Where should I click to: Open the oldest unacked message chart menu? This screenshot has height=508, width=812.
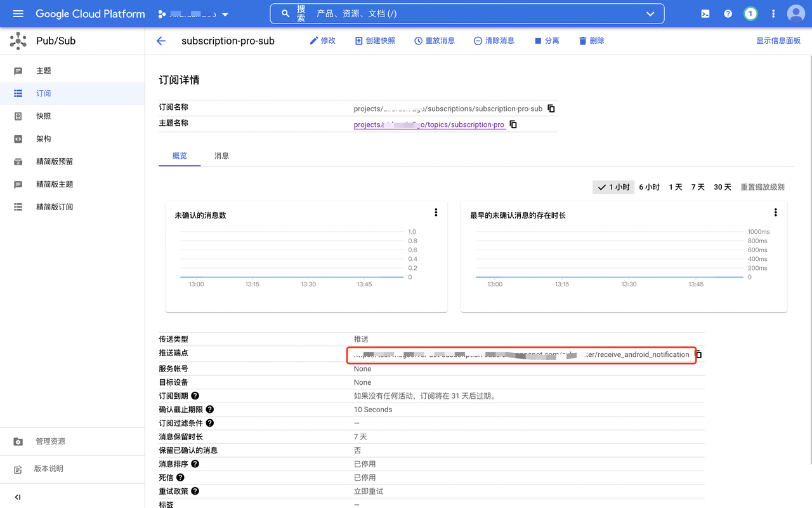tap(775, 213)
